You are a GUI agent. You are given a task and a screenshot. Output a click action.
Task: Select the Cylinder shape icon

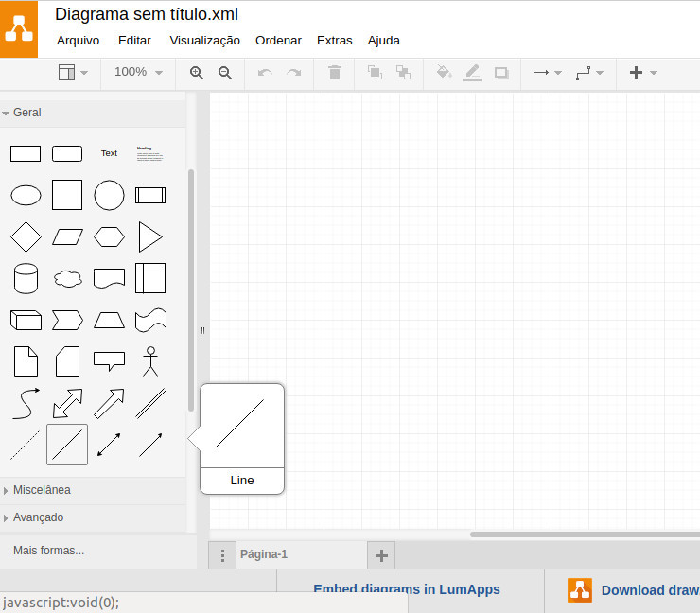click(x=26, y=278)
